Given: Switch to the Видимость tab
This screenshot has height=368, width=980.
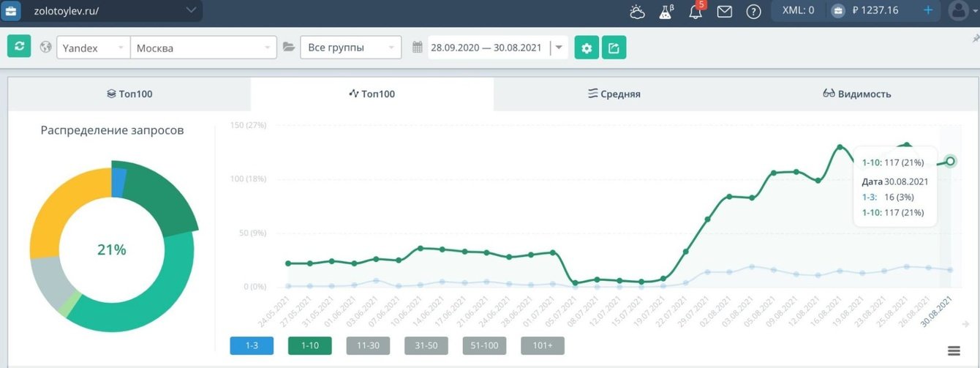Looking at the screenshot, I should [x=857, y=94].
